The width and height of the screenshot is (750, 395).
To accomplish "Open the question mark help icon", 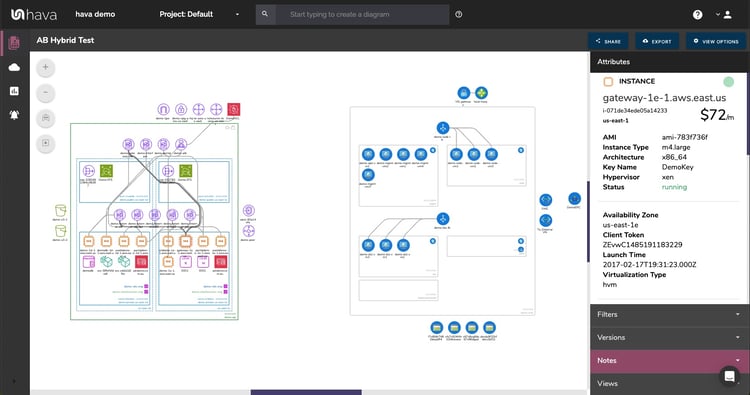I will [697, 15].
